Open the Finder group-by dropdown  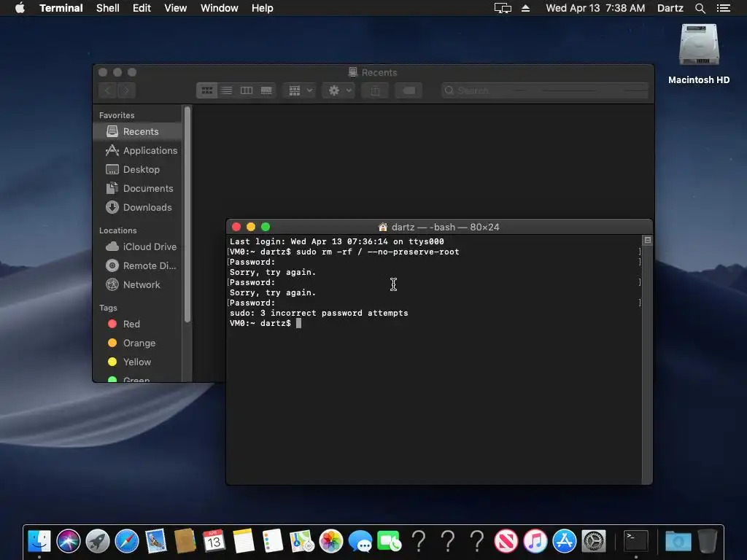pos(300,90)
